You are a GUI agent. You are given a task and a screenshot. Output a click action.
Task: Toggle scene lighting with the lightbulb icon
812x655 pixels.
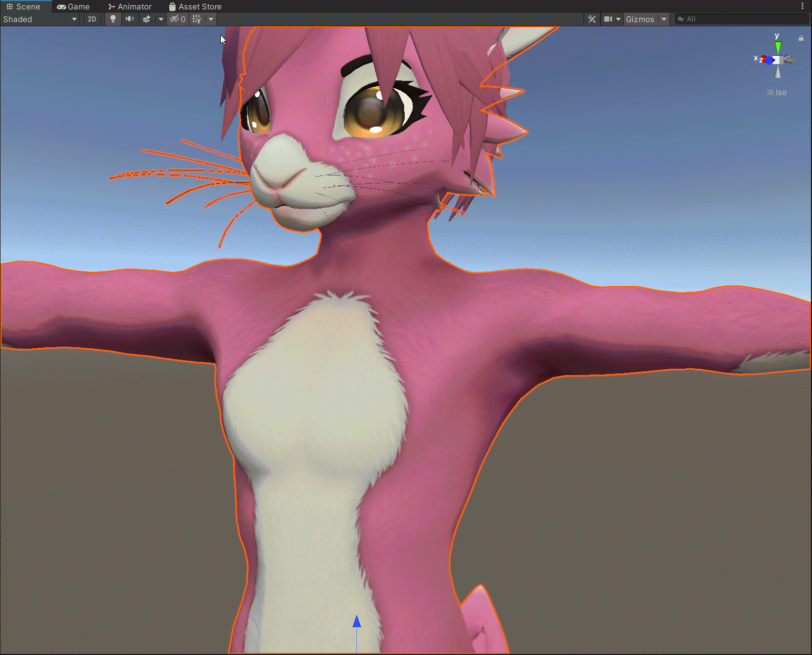[x=112, y=19]
